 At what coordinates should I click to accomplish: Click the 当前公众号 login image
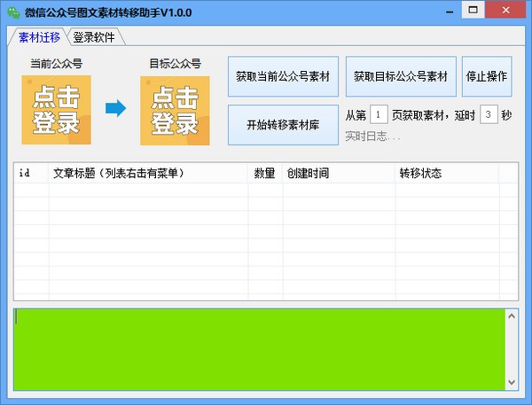[x=57, y=110]
